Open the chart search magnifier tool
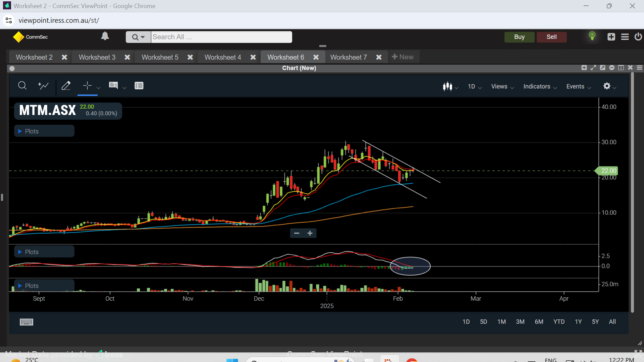The width and height of the screenshot is (644, 362). point(22,86)
